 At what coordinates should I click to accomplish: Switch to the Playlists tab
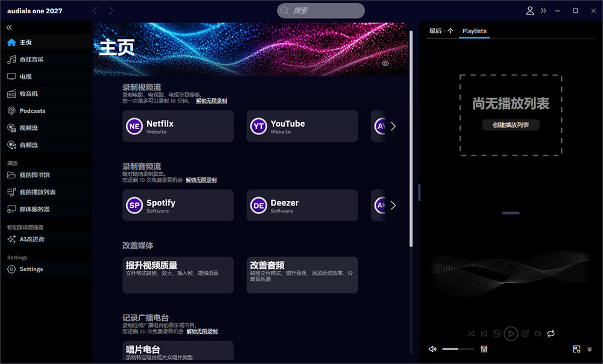pyautogui.click(x=475, y=31)
